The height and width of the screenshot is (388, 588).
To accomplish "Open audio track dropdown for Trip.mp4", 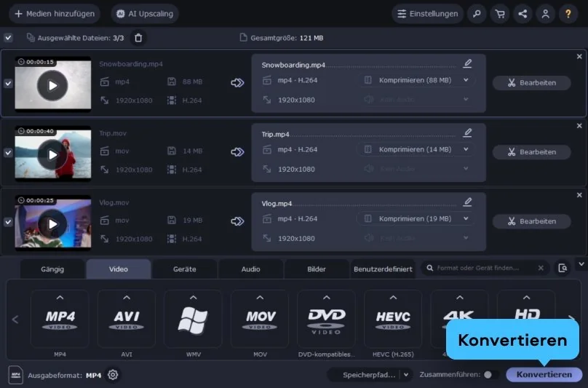I will pyautogui.click(x=416, y=169).
